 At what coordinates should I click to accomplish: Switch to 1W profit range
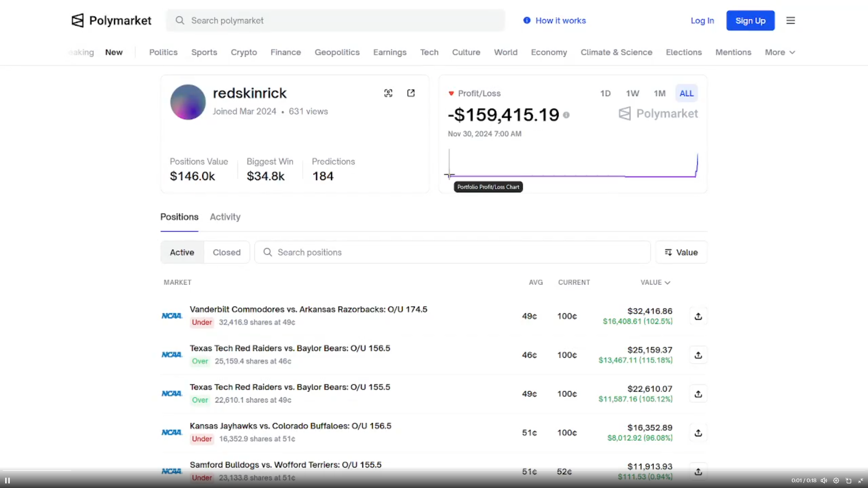point(632,93)
